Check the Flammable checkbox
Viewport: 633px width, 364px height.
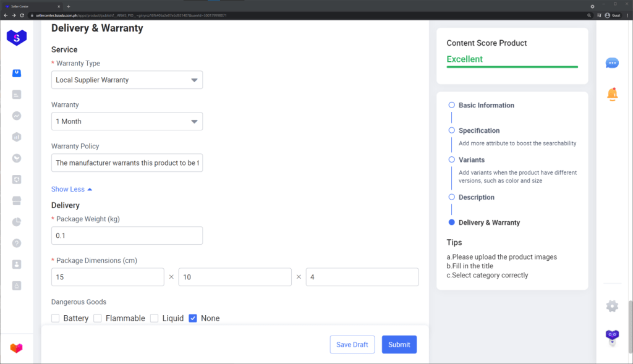[98, 318]
